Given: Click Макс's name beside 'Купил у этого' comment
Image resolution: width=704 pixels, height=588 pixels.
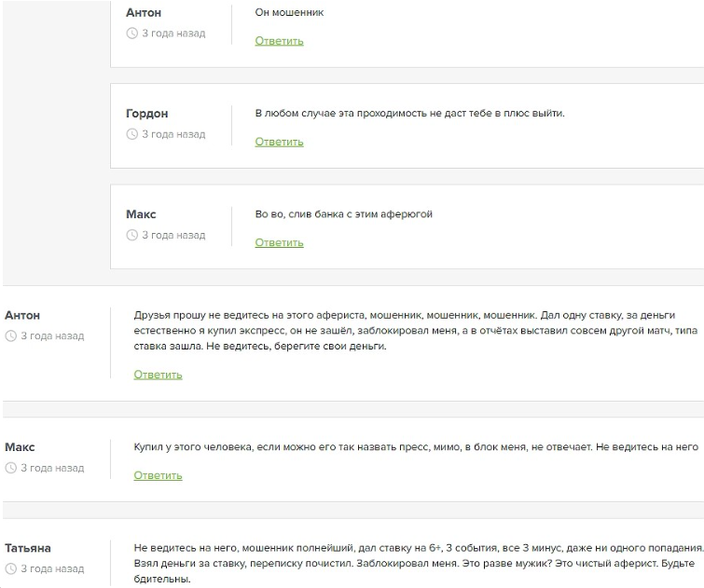Looking at the screenshot, I should click(20, 447).
